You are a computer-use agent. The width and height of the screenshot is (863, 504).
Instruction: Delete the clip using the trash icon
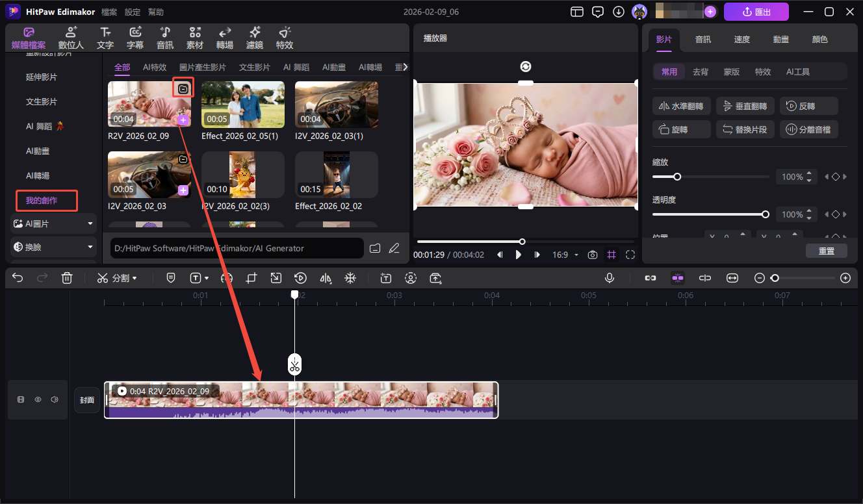(66, 278)
